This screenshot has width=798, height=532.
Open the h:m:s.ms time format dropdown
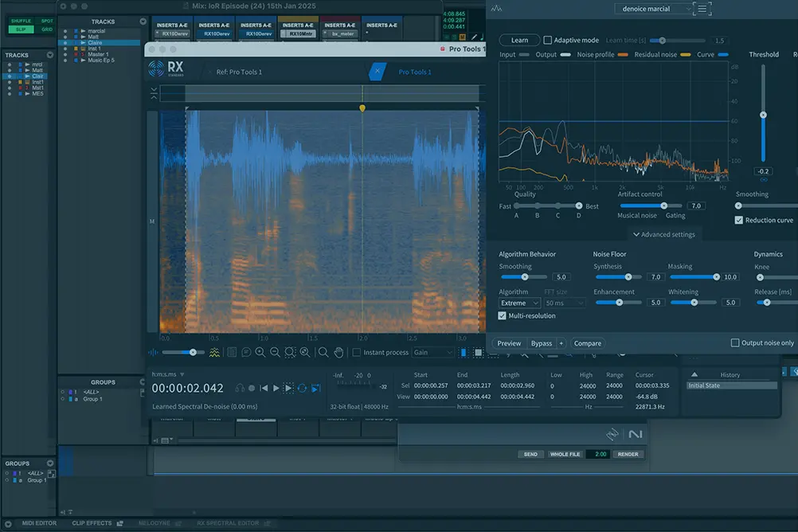coord(168,374)
